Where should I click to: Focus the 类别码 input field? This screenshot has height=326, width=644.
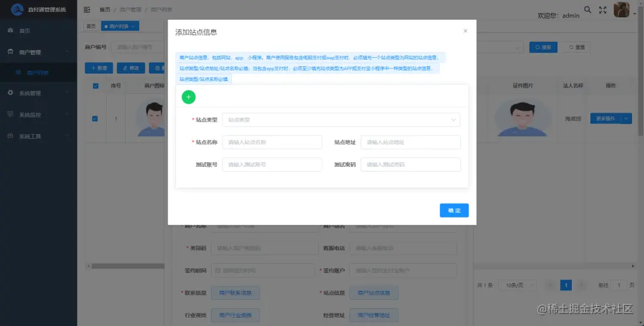(x=265, y=248)
